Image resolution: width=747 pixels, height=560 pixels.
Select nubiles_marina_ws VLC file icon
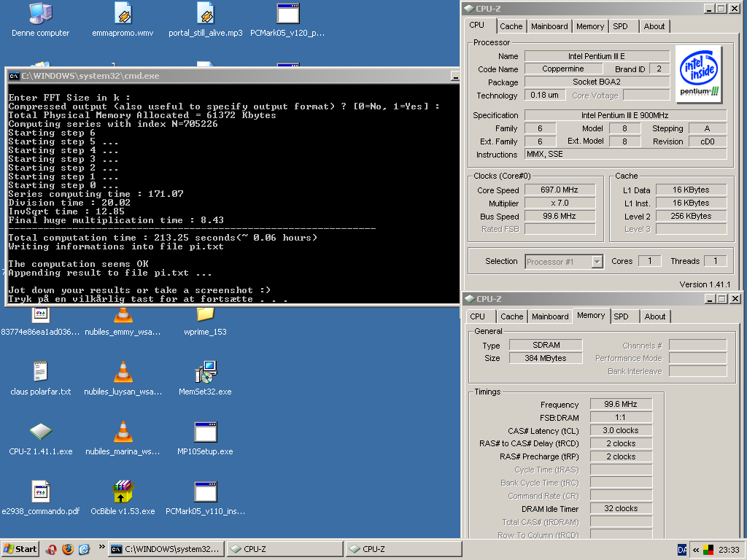click(123, 432)
